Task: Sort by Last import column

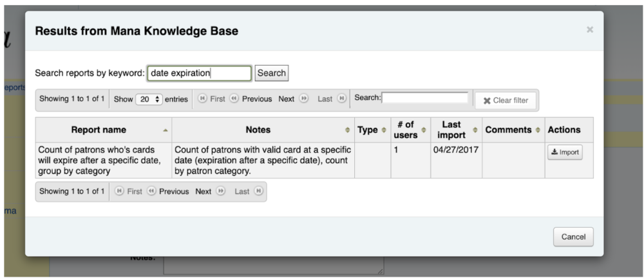Action: (457, 130)
